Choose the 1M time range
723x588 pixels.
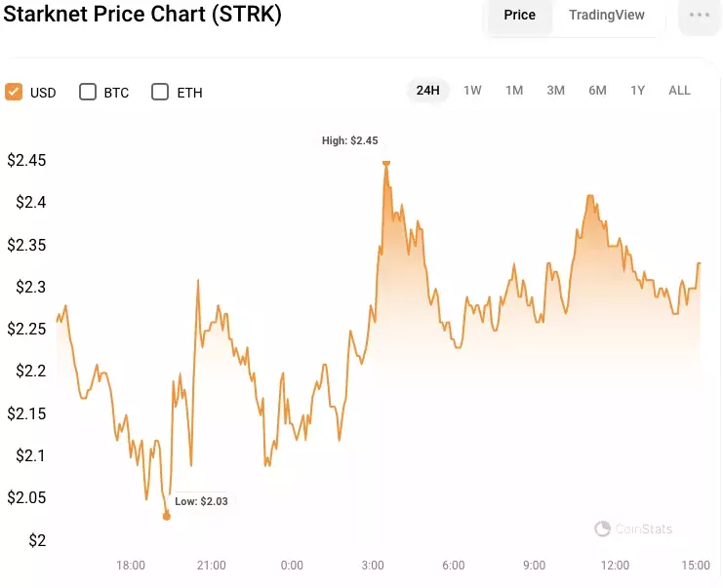[514, 91]
